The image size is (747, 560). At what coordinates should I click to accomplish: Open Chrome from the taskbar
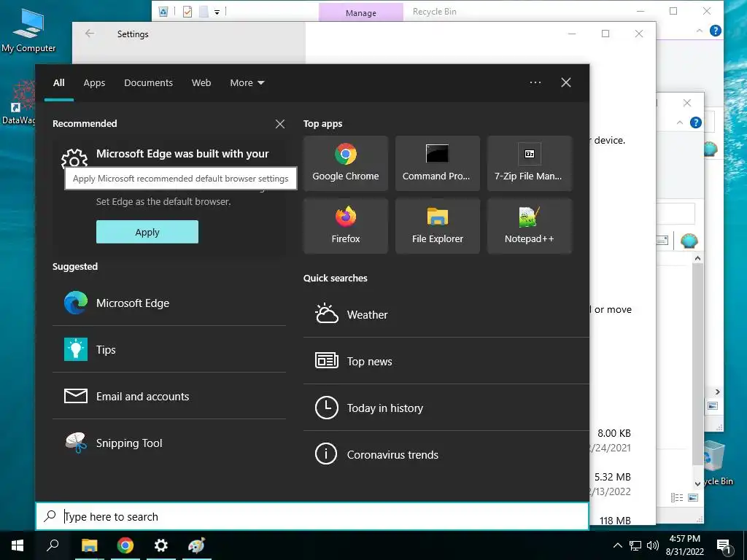pyautogui.click(x=125, y=545)
